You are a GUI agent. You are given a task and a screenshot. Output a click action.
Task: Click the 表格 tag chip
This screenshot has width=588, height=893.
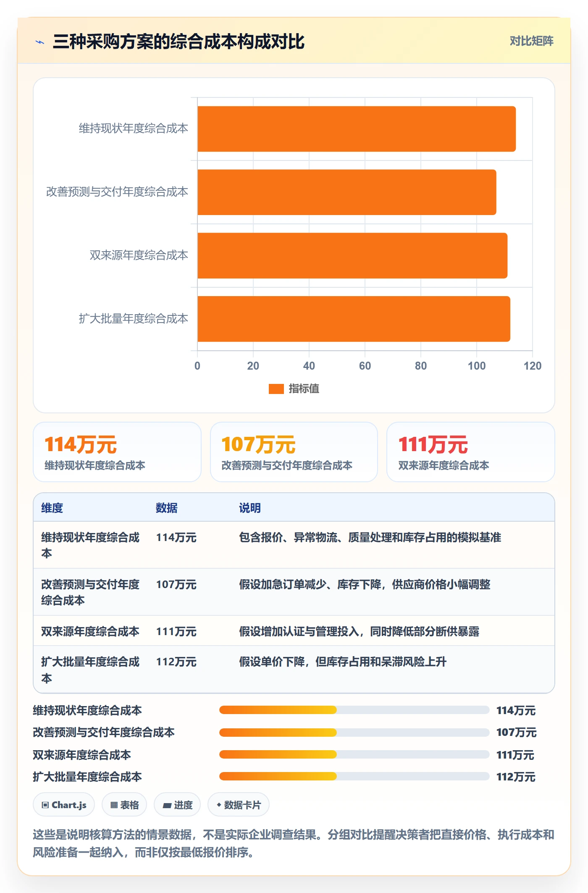124,805
